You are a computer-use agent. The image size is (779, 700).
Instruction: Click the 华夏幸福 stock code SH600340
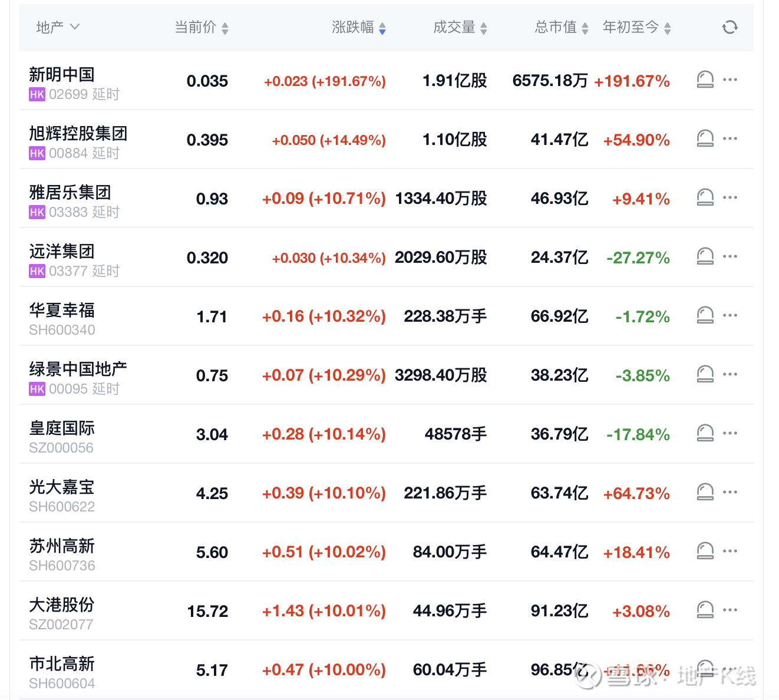point(62,330)
